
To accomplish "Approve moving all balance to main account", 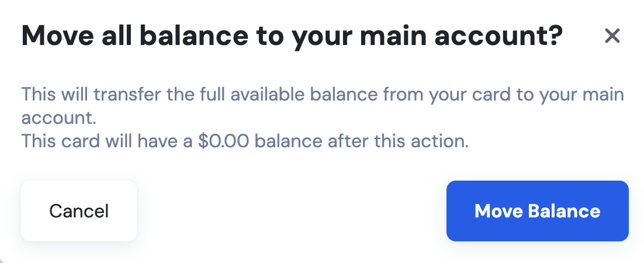I will (537, 211).
